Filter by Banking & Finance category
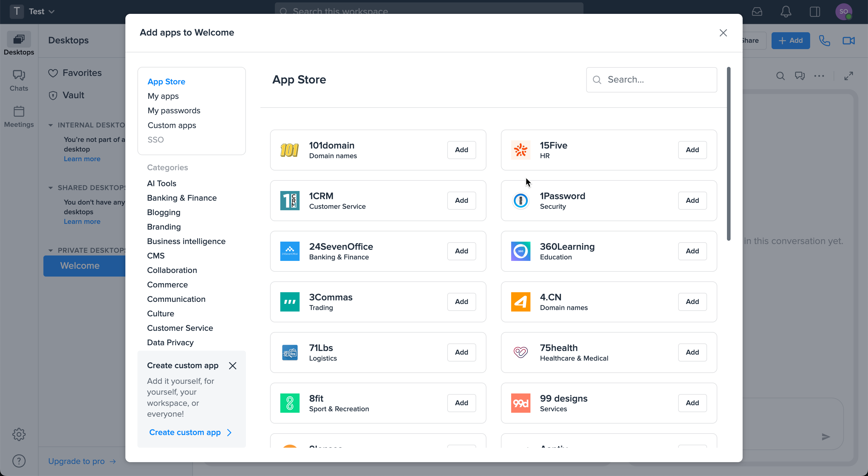Image resolution: width=868 pixels, height=476 pixels. point(182,198)
